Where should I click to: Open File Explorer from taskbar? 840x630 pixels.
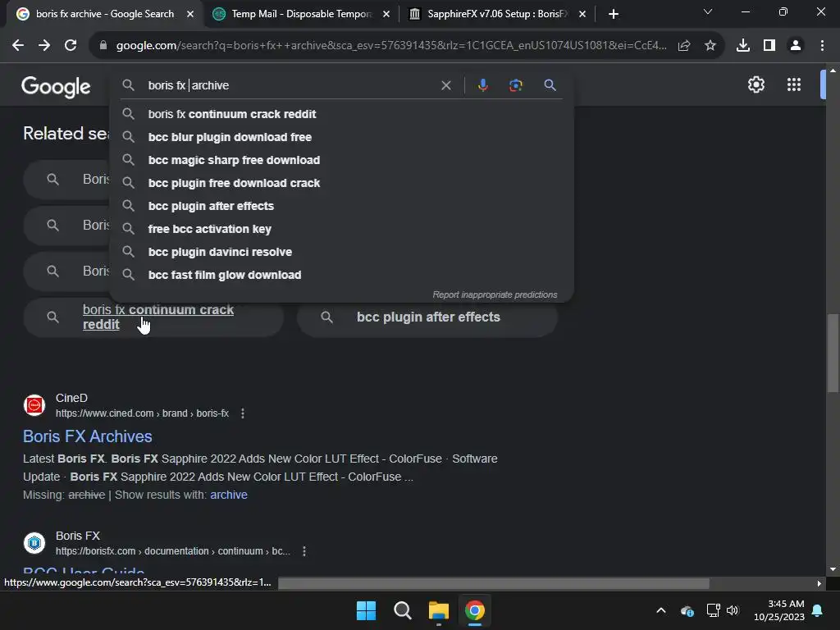[438, 610]
